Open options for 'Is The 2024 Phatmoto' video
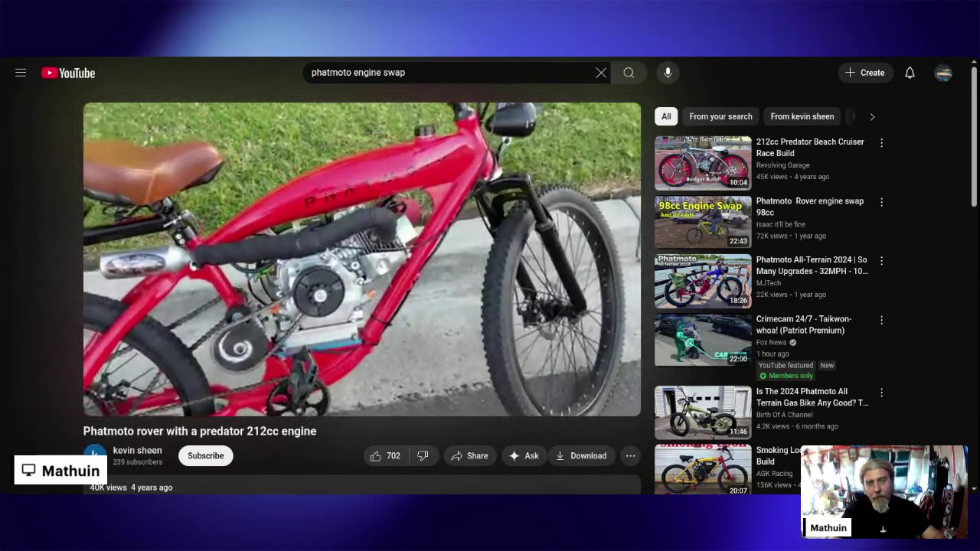The width and height of the screenshot is (980, 551). coord(881,393)
